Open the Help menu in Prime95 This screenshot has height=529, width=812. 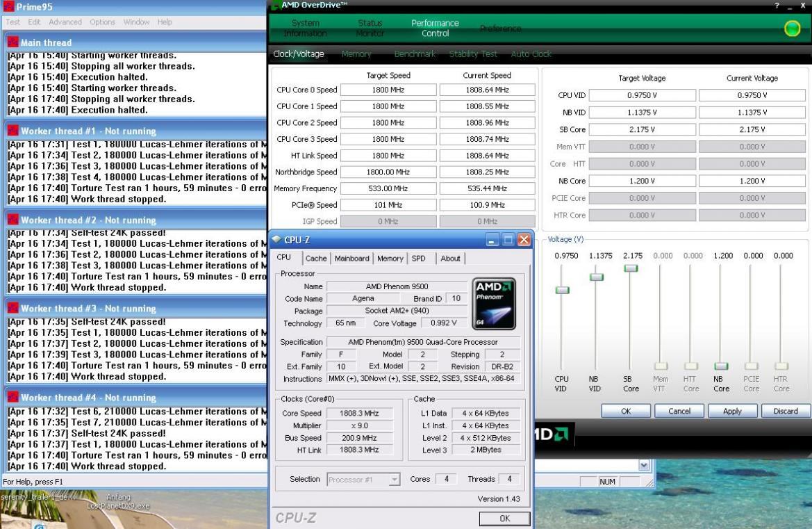click(x=165, y=22)
